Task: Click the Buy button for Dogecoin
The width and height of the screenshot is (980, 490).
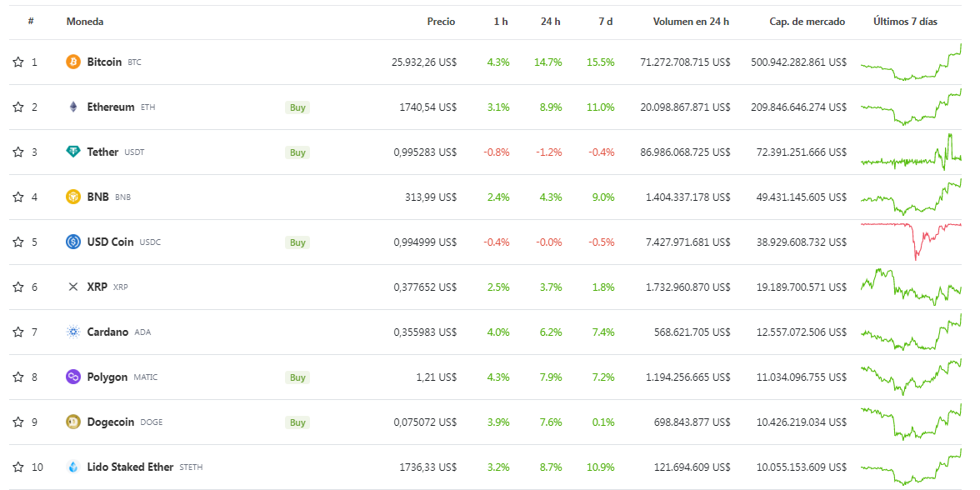Action: tap(297, 422)
